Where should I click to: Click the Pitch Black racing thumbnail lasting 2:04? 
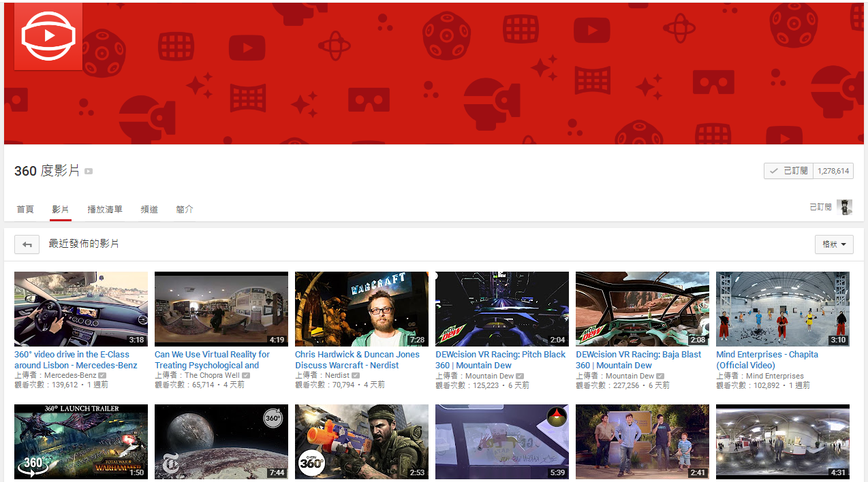tap(502, 309)
